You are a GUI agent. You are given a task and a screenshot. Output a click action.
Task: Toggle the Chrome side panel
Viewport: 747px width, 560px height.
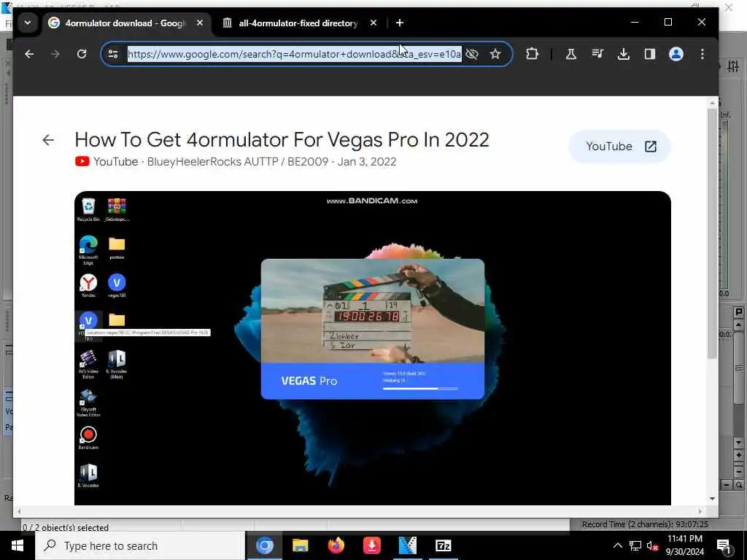[650, 54]
